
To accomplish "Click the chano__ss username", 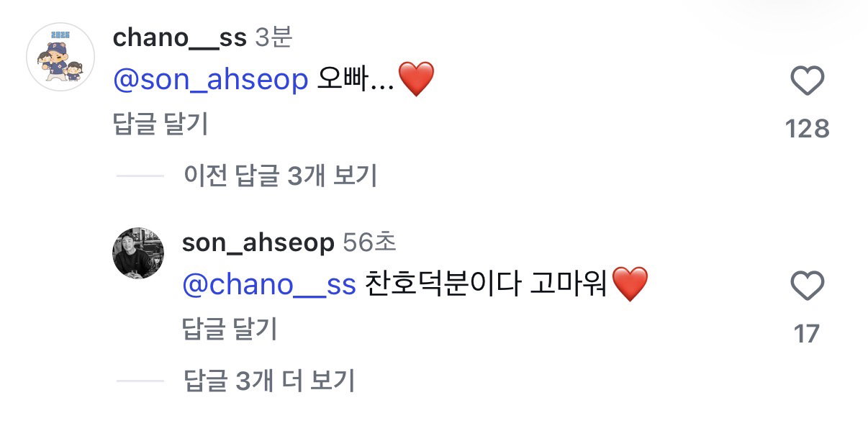I will tap(180, 38).
